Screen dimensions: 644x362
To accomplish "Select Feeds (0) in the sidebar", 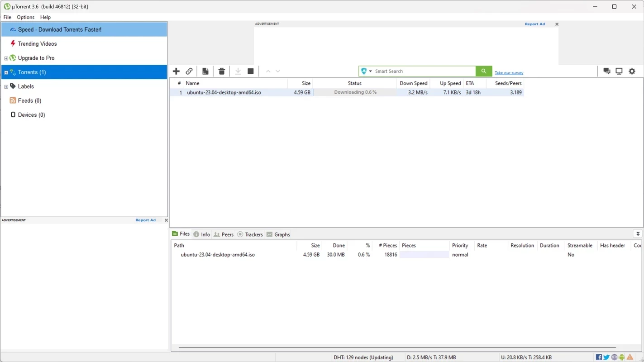I will click(29, 100).
